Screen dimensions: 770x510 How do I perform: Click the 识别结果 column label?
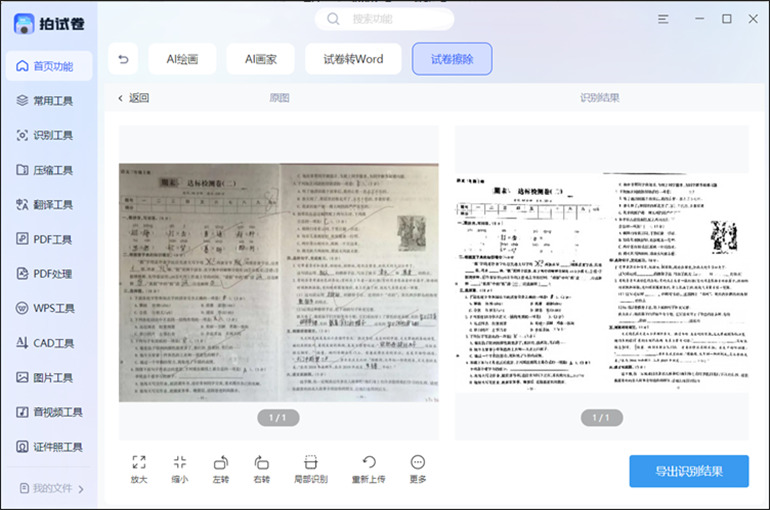[x=600, y=98]
